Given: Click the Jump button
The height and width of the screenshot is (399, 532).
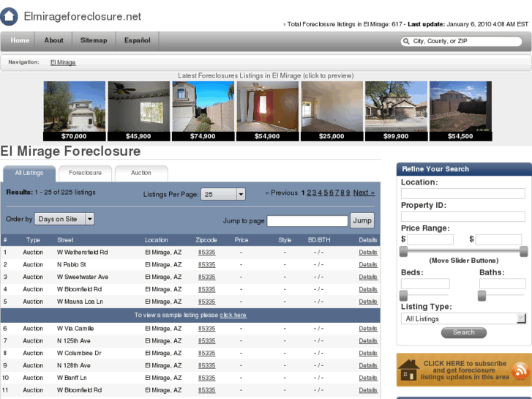Looking at the screenshot, I should tap(362, 220).
